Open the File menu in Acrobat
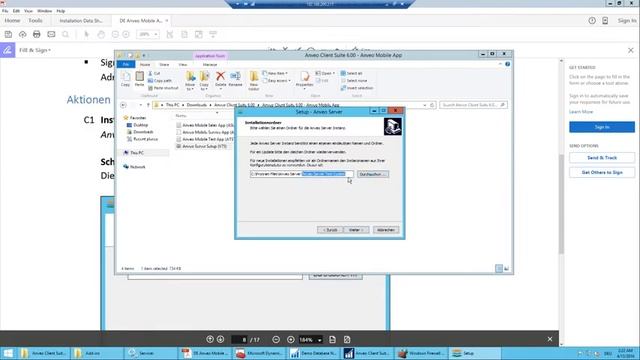The image size is (640, 360). click(x=5, y=11)
